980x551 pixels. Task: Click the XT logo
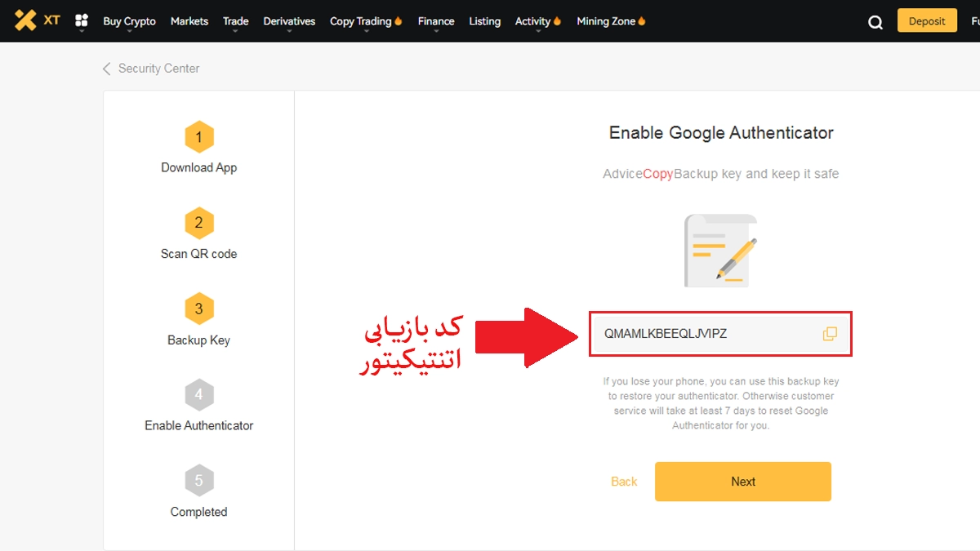[x=38, y=20]
